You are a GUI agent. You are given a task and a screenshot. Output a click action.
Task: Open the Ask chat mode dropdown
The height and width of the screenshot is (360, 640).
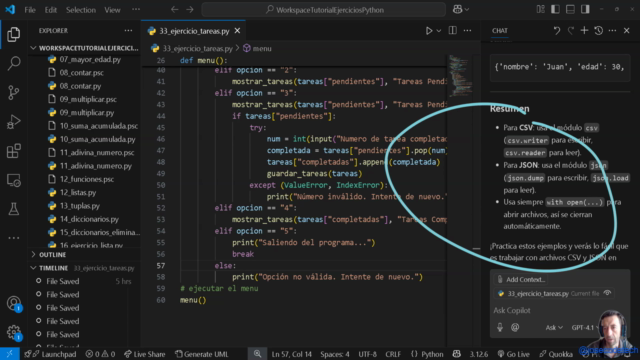(x=554, y=327)
